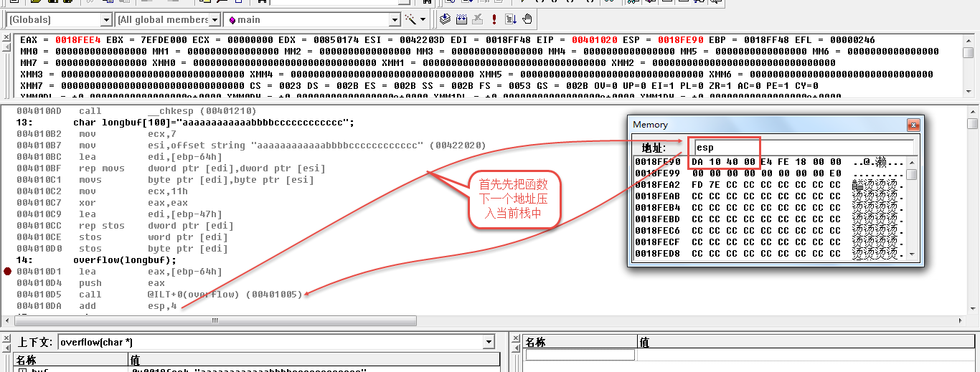Open the (All global members) filter combo
The image size is (980, 372).
point(167,20)
